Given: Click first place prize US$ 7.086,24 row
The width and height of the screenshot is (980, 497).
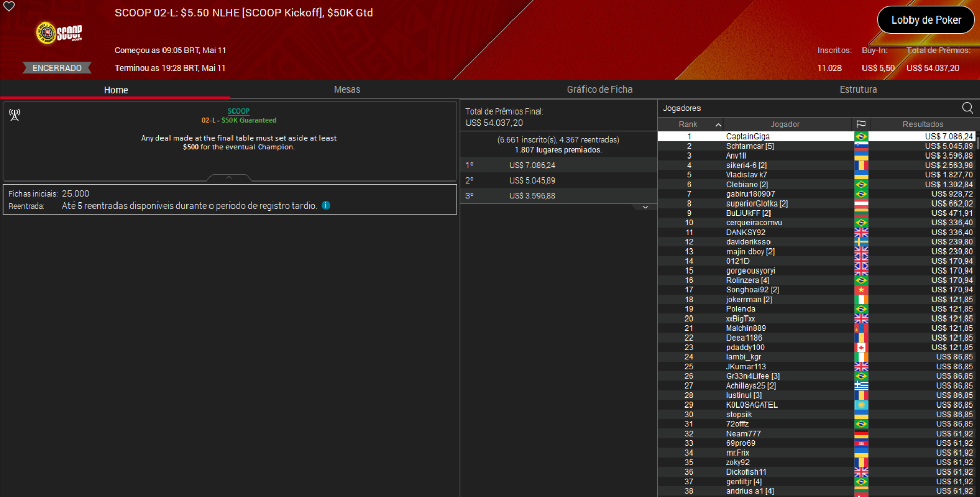Looking at the screenshot, I should (x=558, y=165).
